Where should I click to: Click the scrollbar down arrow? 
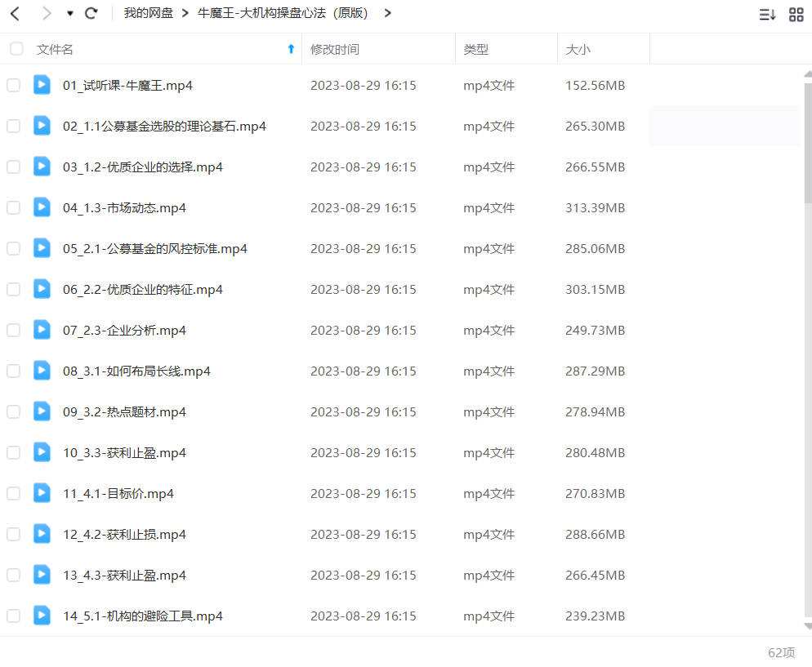(x=808, y=626)
